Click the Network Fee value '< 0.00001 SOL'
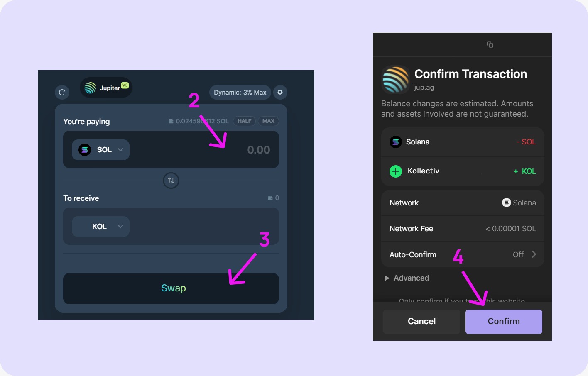 point(511,229)
